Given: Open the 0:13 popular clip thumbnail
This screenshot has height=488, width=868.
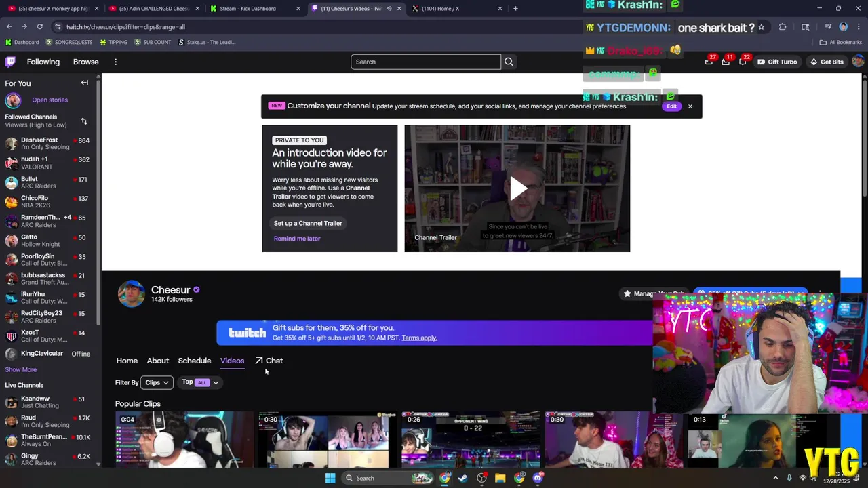Looking at the screenshot, I should click(757, 440).
